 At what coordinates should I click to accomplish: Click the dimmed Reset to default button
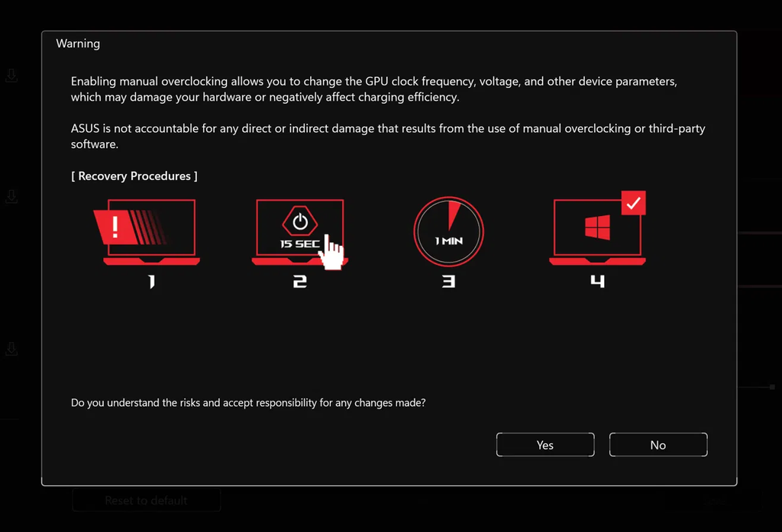[146, 500]
